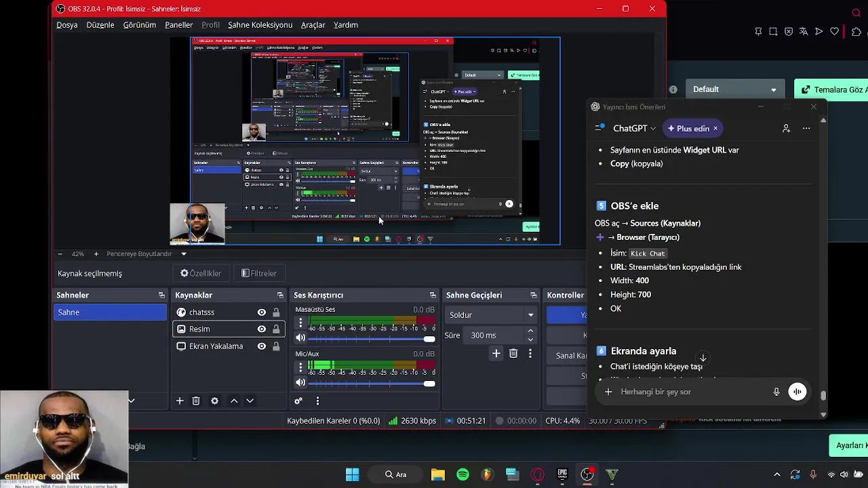Toggle visibility eye for Ekran Yakalama source

coord(261,346)
